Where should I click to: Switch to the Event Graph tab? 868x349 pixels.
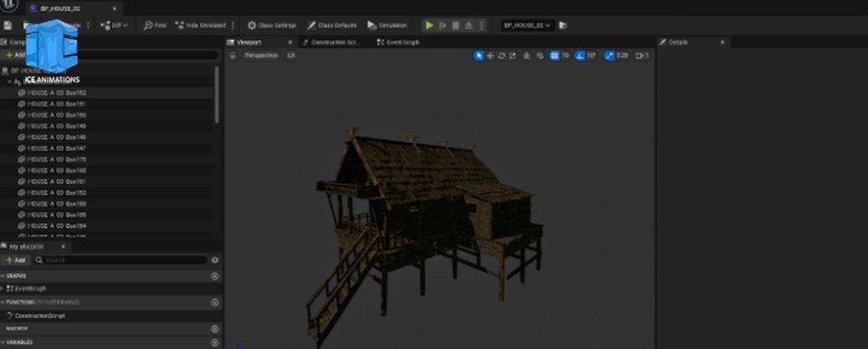coord(403,42)
